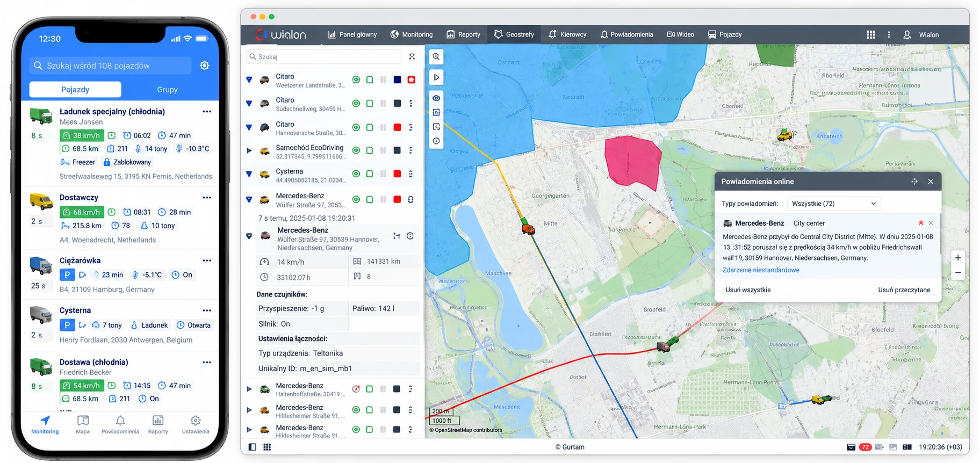Close the Powiadomienia online panel
980x463 pixels.
pos(931,182)
